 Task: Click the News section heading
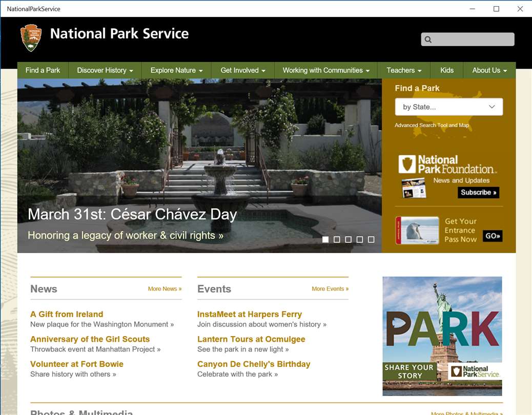pos(44,289)
